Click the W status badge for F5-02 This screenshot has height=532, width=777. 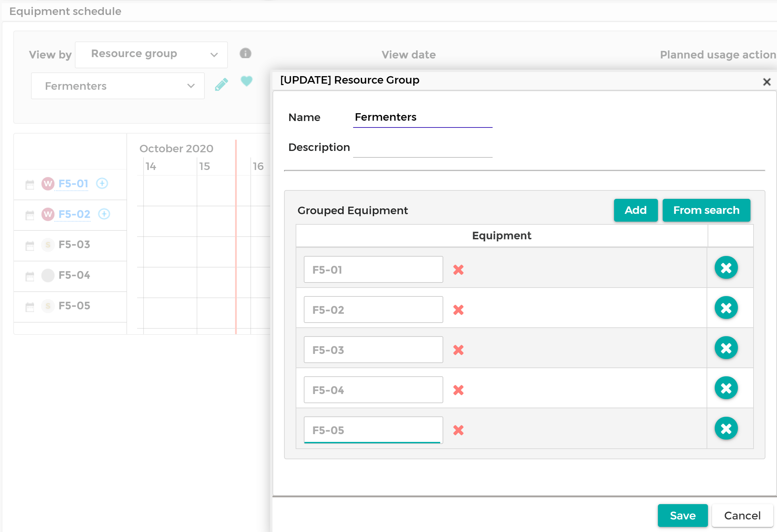click(48, 214)
